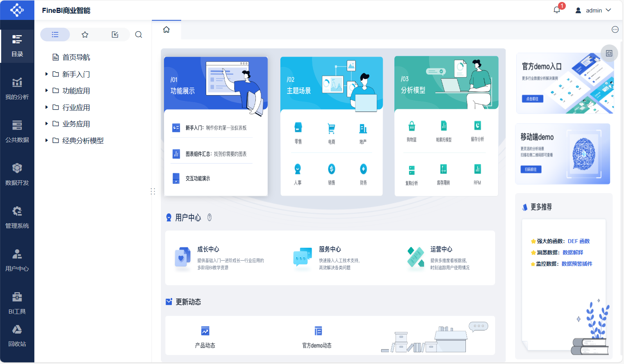This screenshot has height=364, width=624.
Task: Click the search icon in directory panel
Action: pos(139,35)
